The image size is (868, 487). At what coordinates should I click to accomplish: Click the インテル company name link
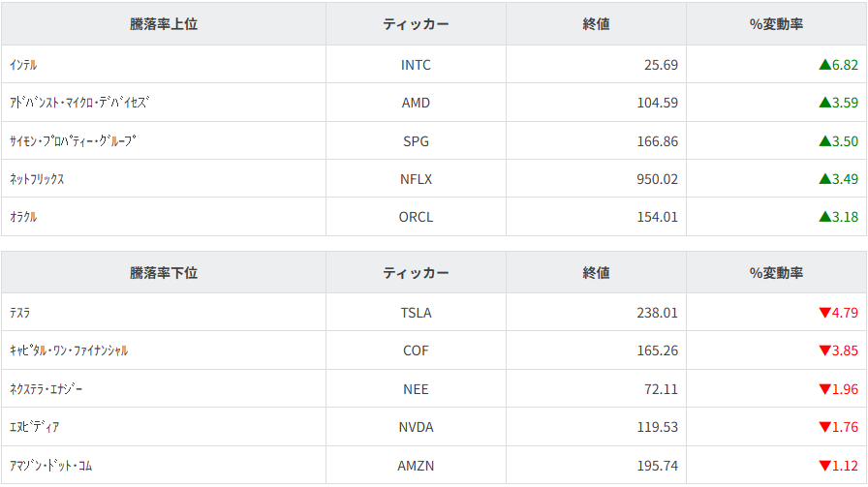coord(23,65)
